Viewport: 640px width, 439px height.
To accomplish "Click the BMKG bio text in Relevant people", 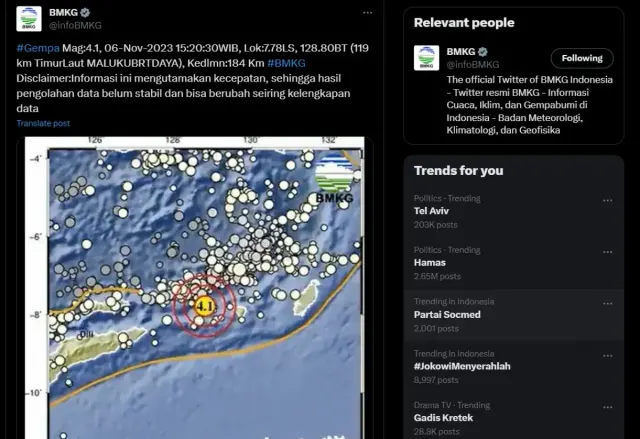I will (529, 105).
